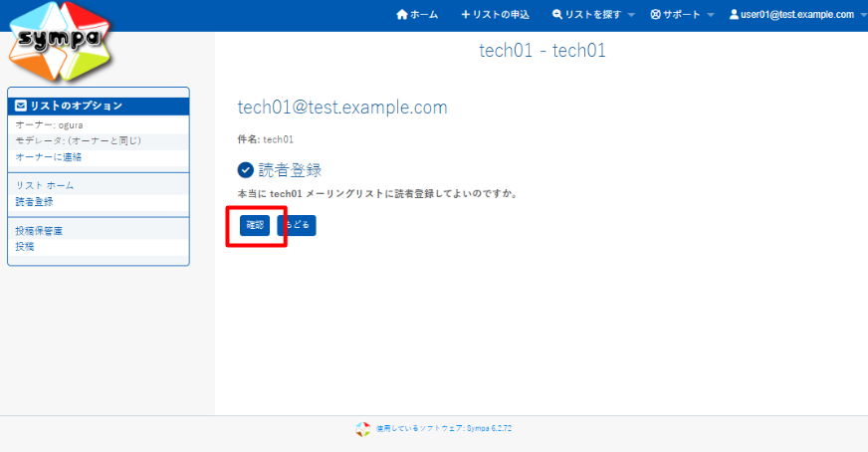Click the checkmark icon beside 読者登録 heading
This screenshot has height=452, width=868.
click(246, 170)
